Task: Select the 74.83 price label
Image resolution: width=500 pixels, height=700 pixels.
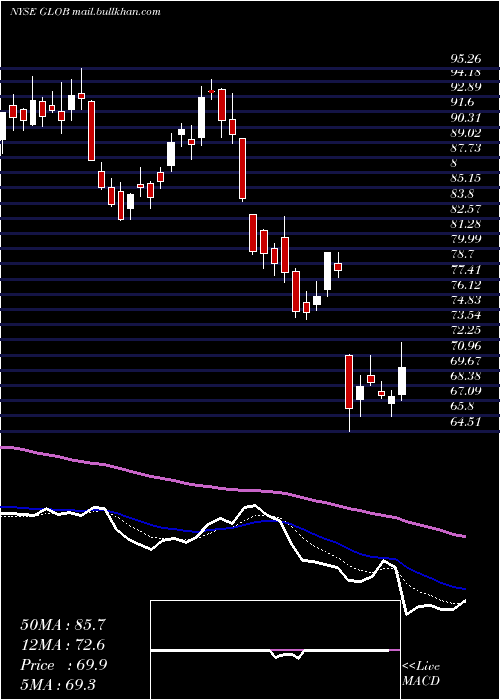Action: tap(466, 300)
